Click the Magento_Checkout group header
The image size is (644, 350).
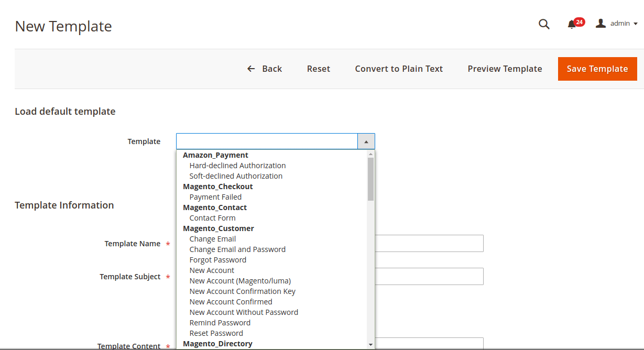click(217, 187)
